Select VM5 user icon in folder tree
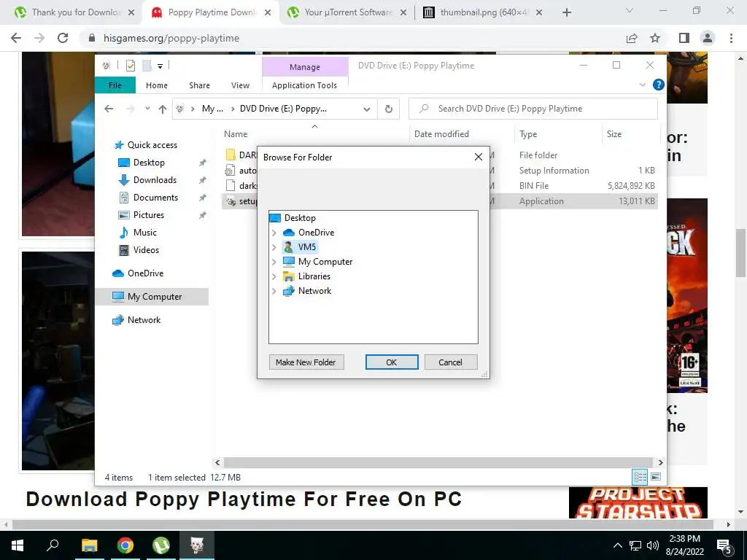Image resolution: width=747 pixels, height=560 pixels. point(288,247)
